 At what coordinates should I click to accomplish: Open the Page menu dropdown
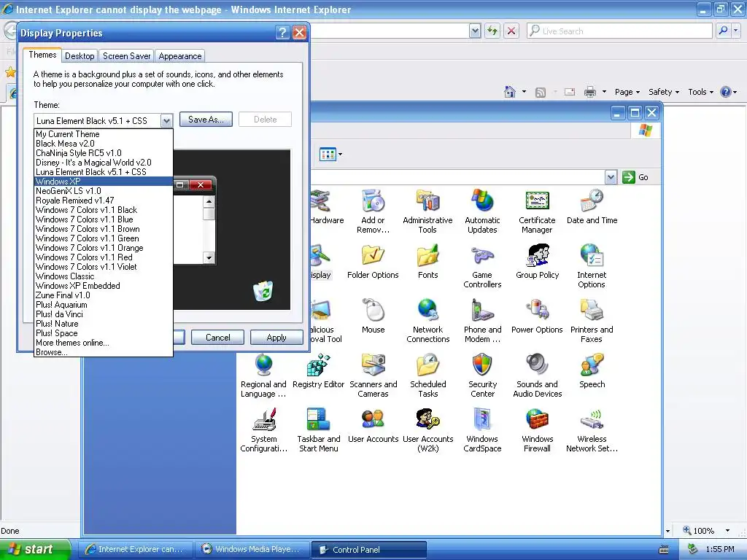(x=627, y=92)
